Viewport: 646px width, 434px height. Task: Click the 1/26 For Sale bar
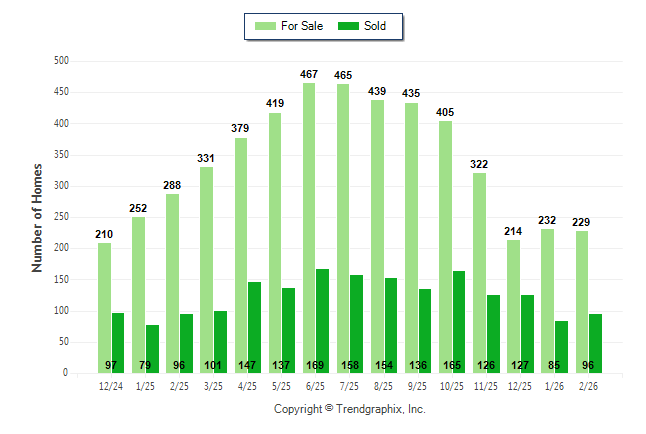[547, 301]
